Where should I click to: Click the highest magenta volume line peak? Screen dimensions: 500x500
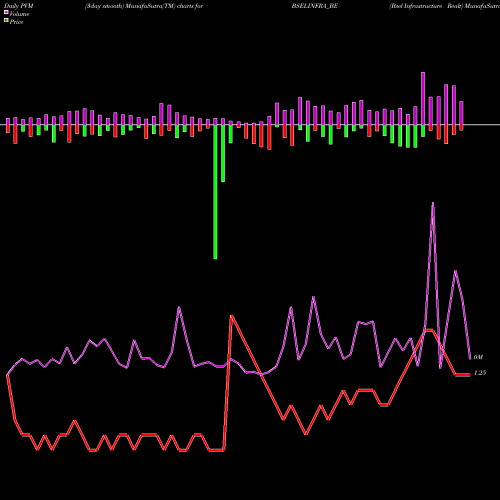433,203
